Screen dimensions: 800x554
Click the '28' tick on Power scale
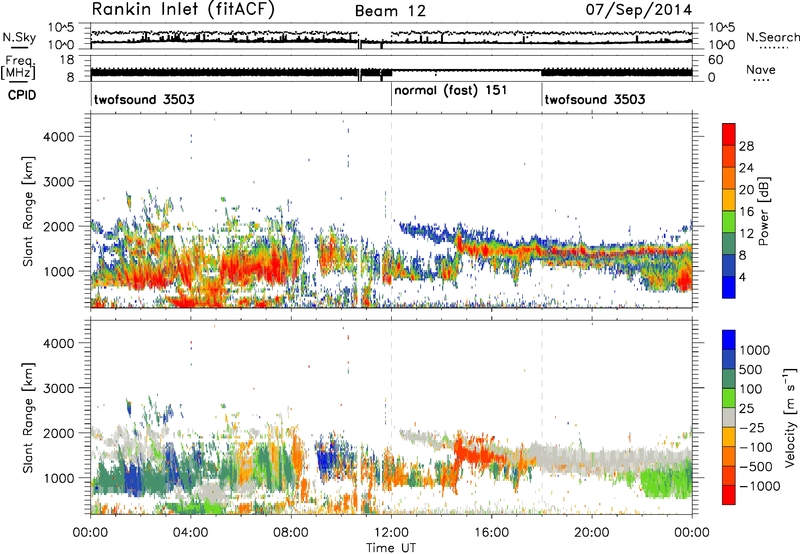[x=746, y=146]
